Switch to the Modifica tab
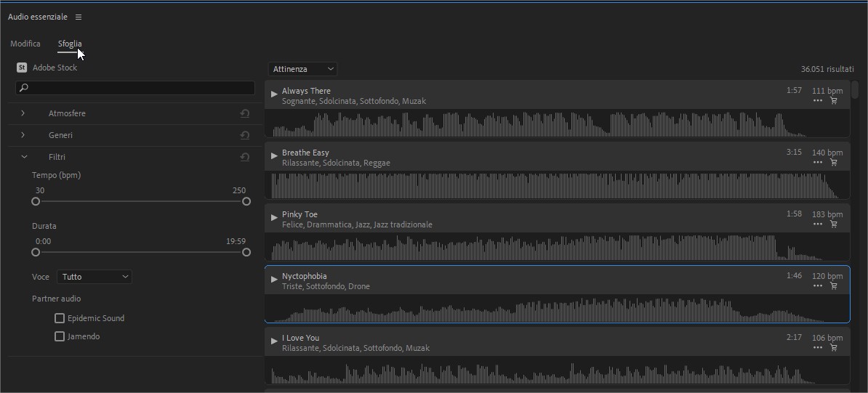Image resolution: width=868 pixels, height=393 pixels. click(25, 44)
